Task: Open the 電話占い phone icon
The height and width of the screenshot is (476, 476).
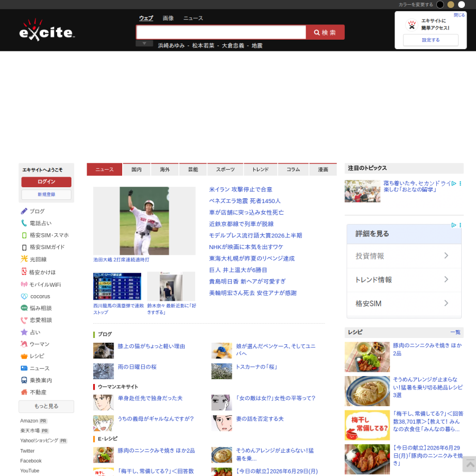Action: point(24,223)
